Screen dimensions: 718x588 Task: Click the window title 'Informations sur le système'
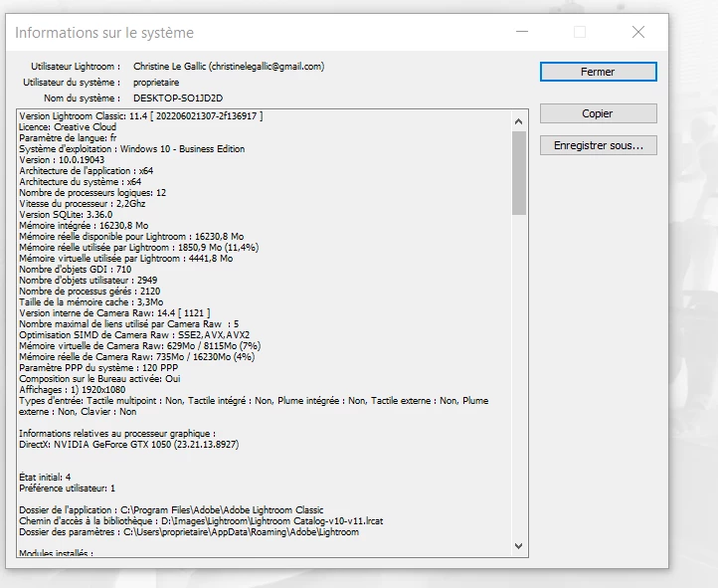point(104,33)
